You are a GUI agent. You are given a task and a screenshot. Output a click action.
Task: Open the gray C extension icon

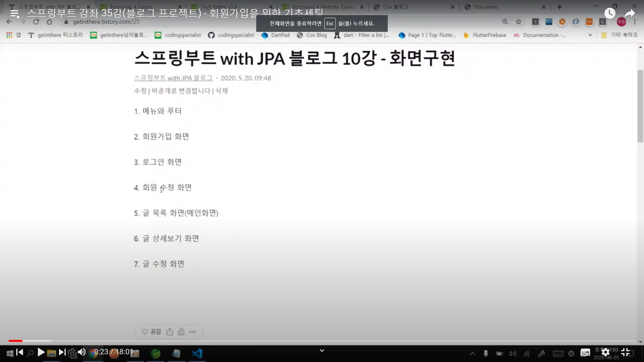(602, 22)
